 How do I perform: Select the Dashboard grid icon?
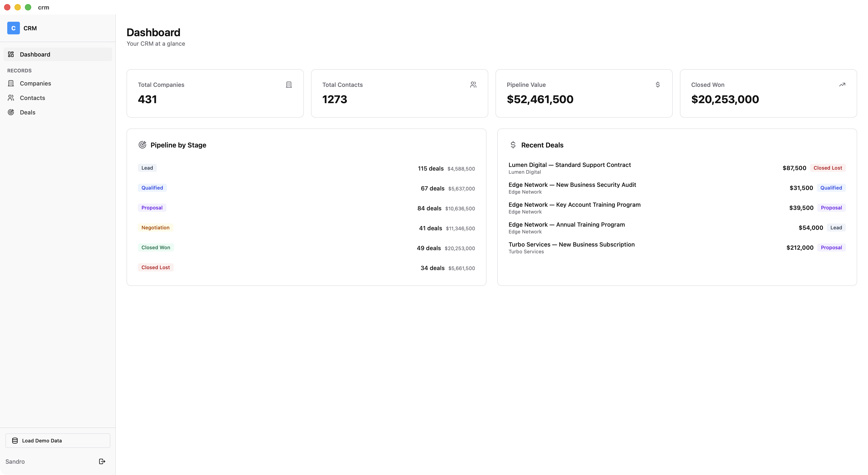click(x=11, y=54)
